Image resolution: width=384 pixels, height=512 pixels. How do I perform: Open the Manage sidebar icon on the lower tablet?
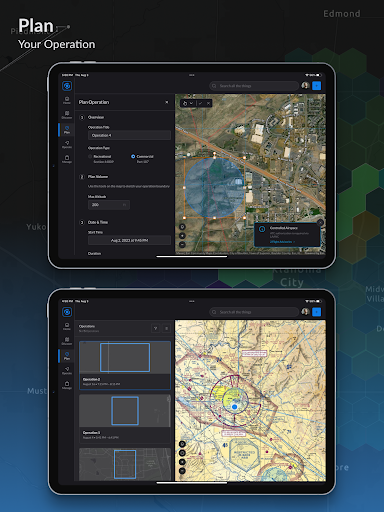(67, 385)
